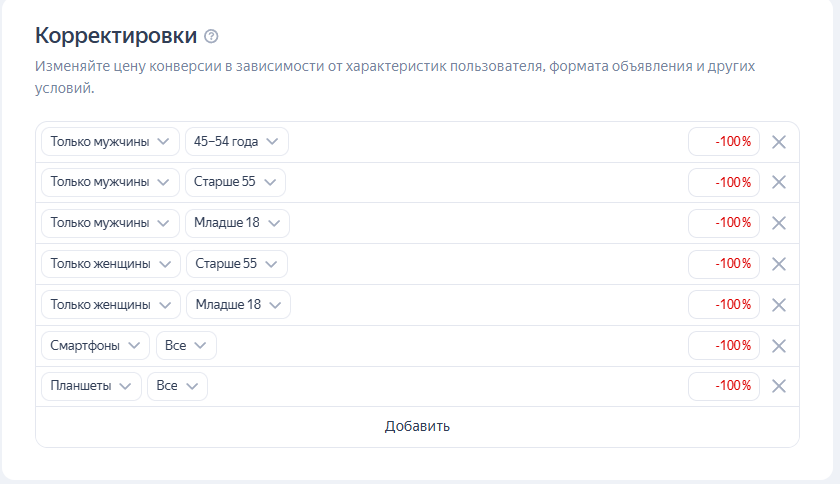The image size is (840, 484).
Task: Expand the Смартфоны device dropdown
Action: [x=95, y=346]
